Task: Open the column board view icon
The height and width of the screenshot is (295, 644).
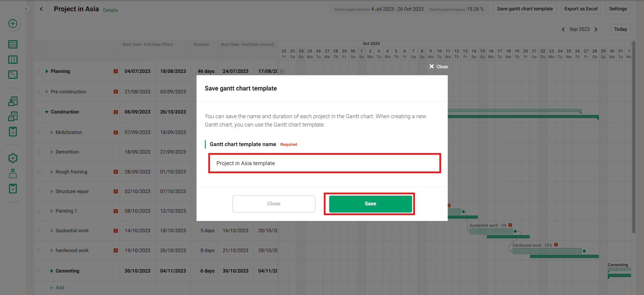Action: 13,59
